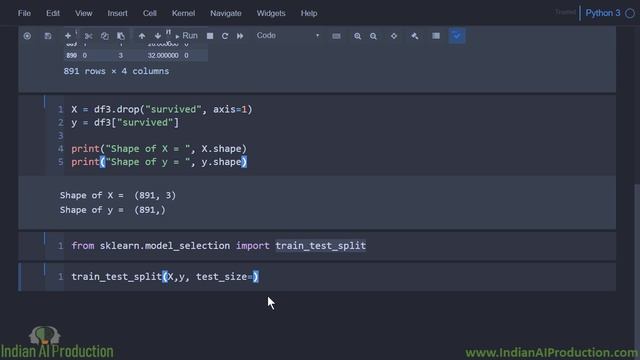Open the Edit menu
This screenshot has width=640, height=360.
(53, 13)
